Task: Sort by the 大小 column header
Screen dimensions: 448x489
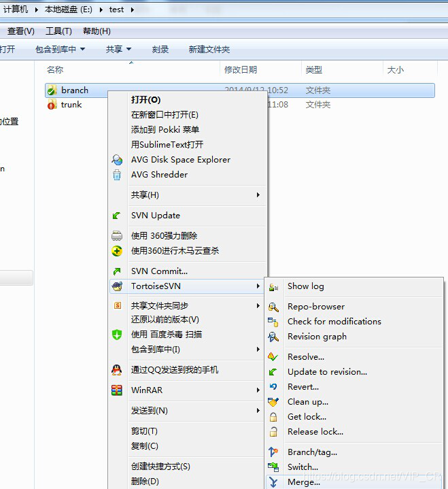Action: (x=395, y=69)
